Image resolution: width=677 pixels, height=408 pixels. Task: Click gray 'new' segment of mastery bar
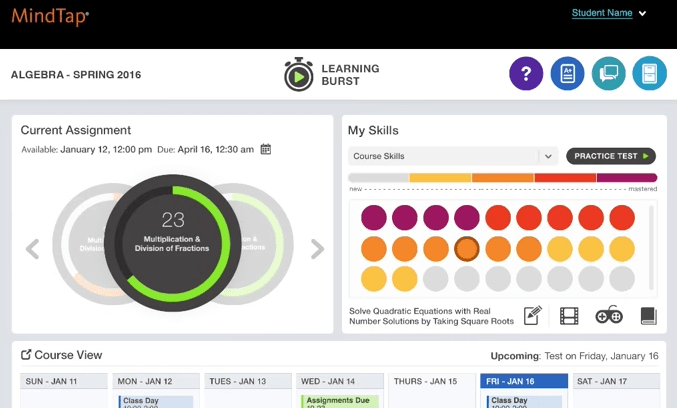379,177
